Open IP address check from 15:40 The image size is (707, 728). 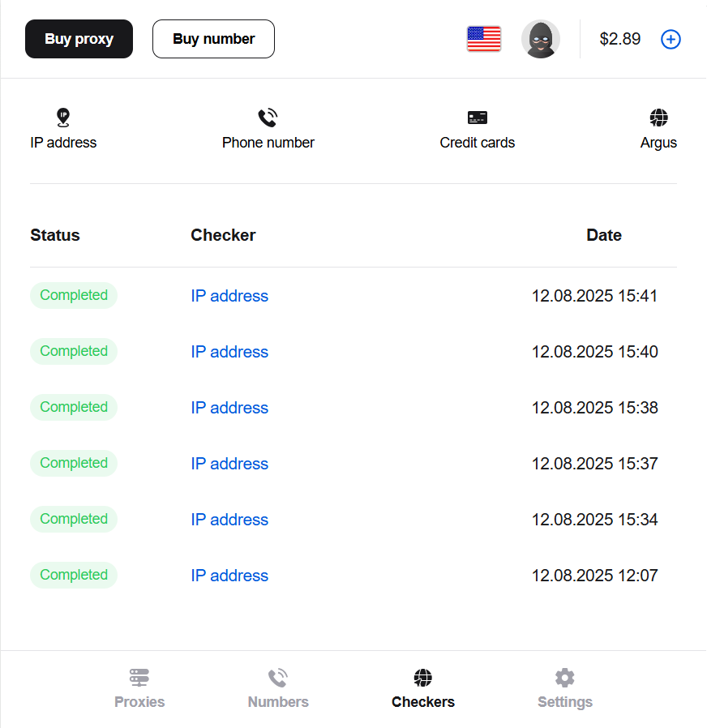[x=229, y=352]
